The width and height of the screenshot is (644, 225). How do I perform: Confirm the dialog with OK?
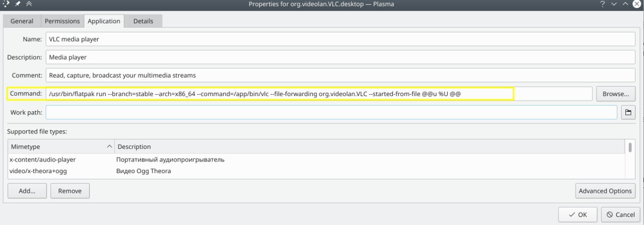(578, 214)
